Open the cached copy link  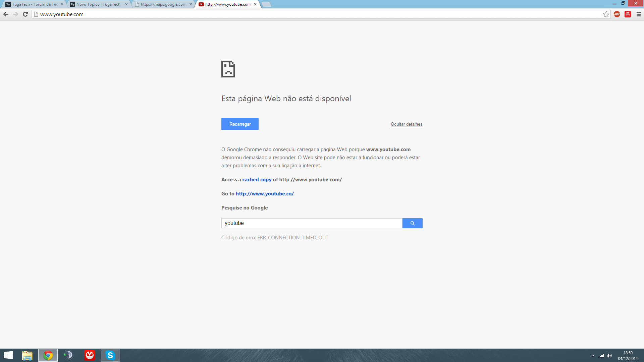tap(257, 180)
